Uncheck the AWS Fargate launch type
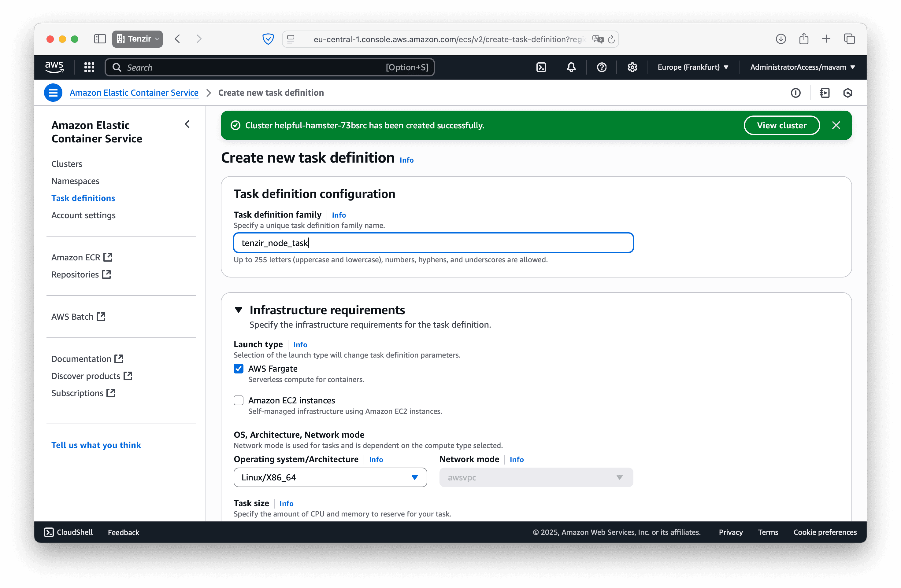901x588 pixels. [x=239, y=368]
